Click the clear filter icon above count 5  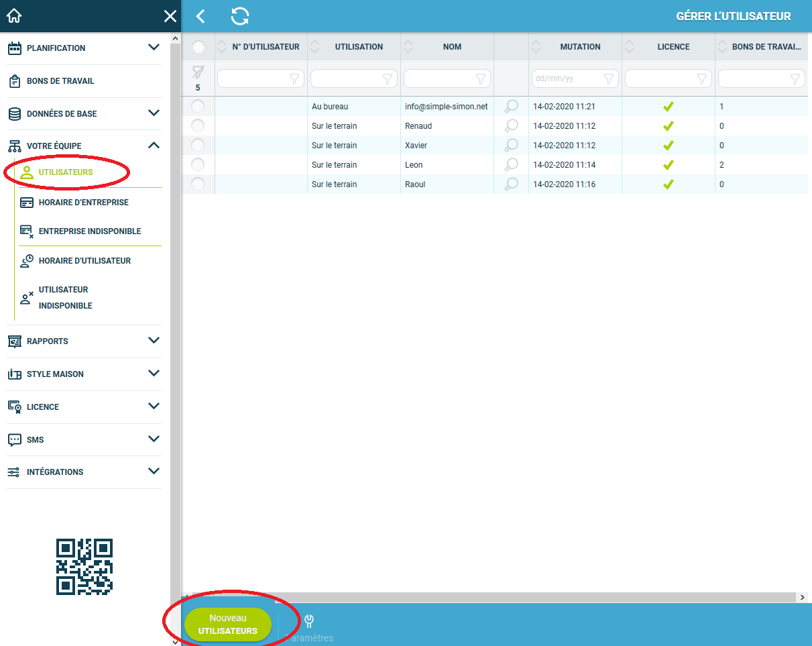click(x=198, y=72)
